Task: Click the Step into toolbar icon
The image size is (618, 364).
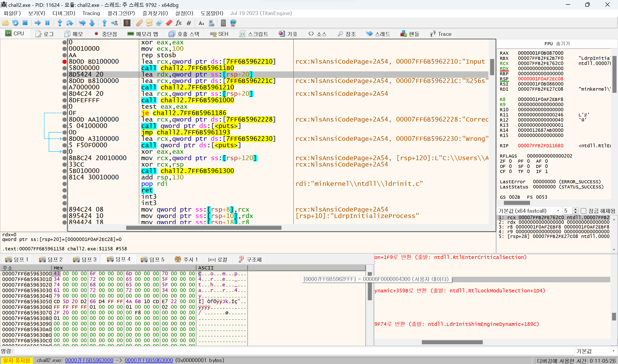Action: point(60,23)
